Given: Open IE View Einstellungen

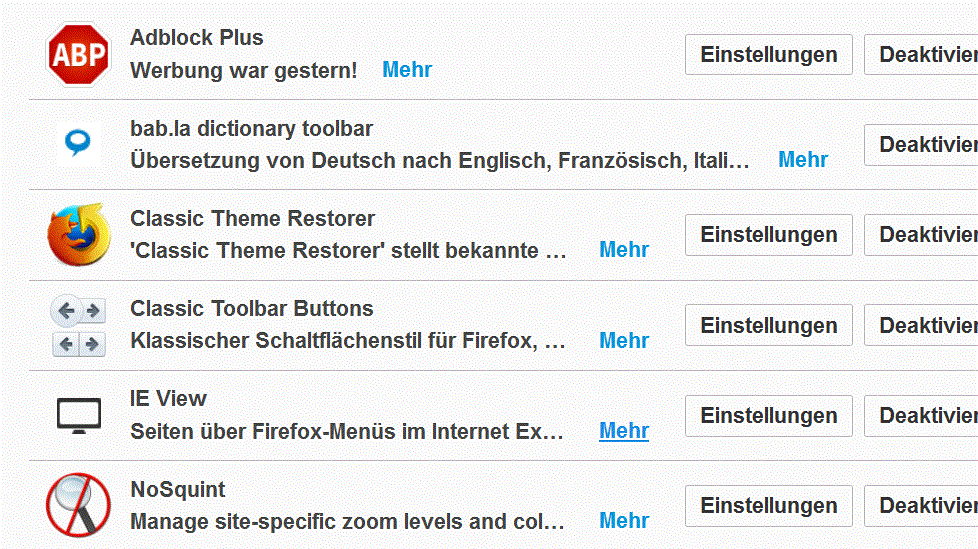Looking at the screenshot, I should point(768,416).
